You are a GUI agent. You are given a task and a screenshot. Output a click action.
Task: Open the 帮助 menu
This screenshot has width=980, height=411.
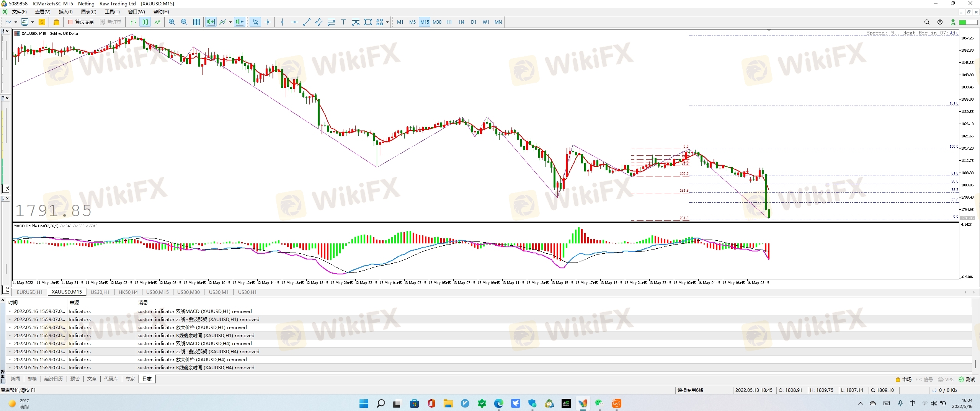(161, 12)
